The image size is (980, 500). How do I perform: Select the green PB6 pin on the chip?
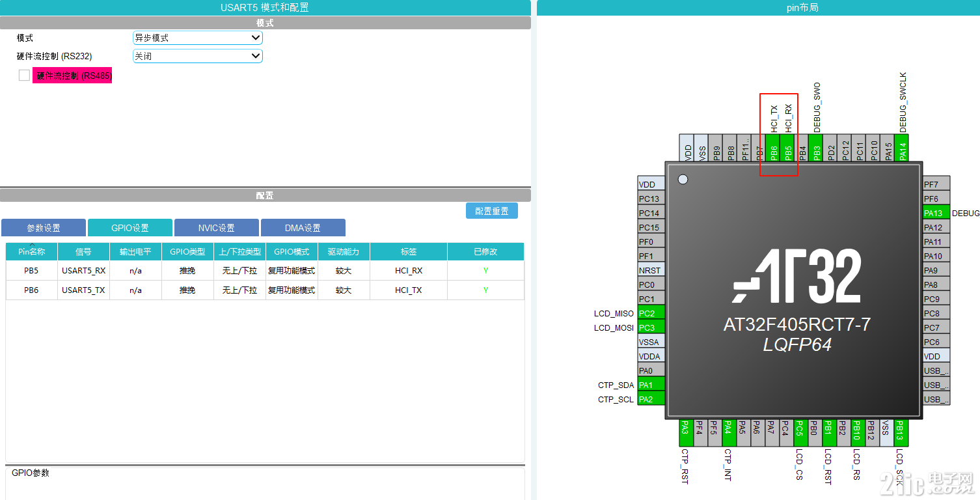[774, 148]
